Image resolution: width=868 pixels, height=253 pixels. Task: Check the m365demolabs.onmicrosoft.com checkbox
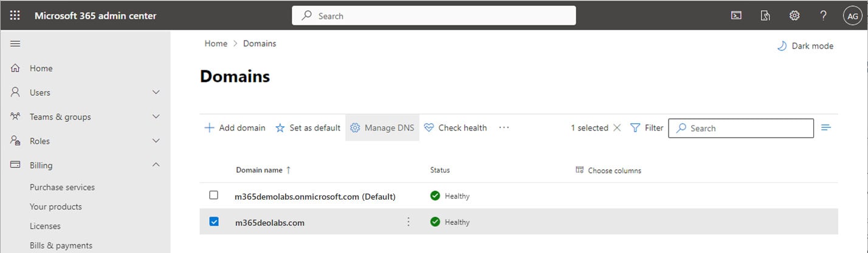click(213, 195)
